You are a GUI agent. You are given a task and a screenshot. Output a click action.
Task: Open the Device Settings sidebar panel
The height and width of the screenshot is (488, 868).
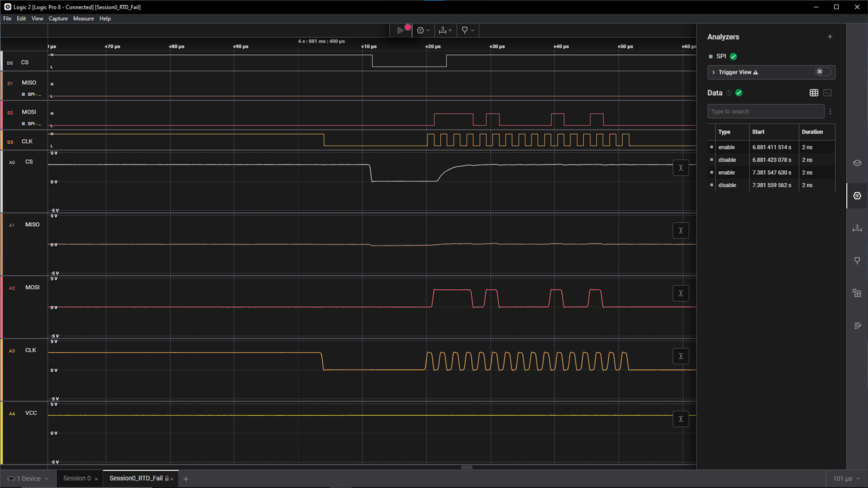click(x=857, y=163)
